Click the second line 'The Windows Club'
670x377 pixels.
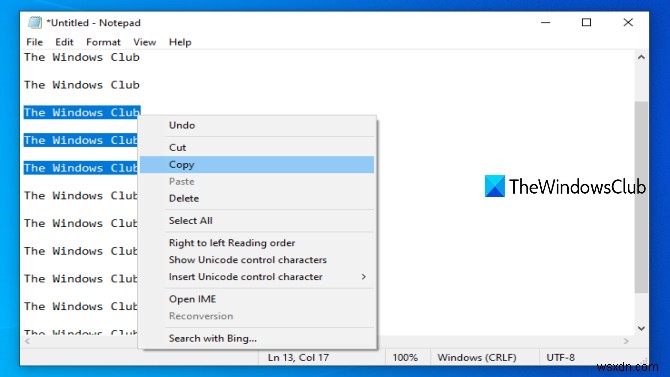(x=82, y=85)
